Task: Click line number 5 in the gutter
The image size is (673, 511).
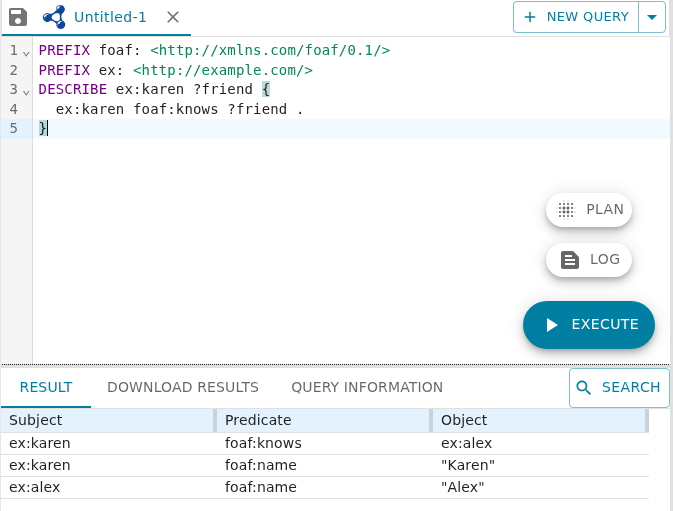Action: [14, 128]
